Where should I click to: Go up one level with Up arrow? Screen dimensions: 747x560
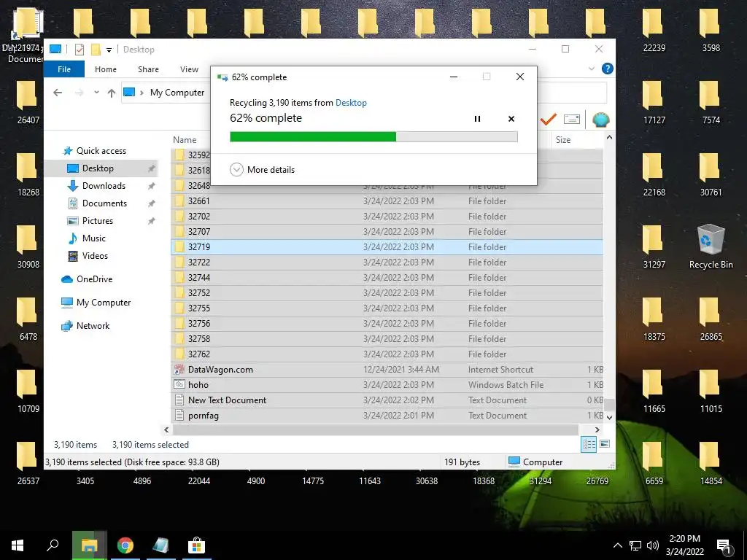pos(112,93)
